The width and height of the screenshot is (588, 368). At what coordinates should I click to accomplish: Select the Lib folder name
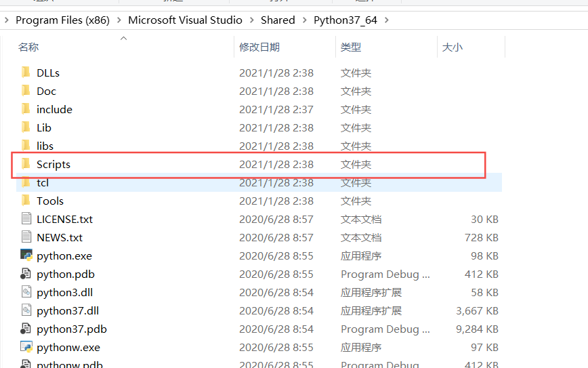tap(44, 128)
